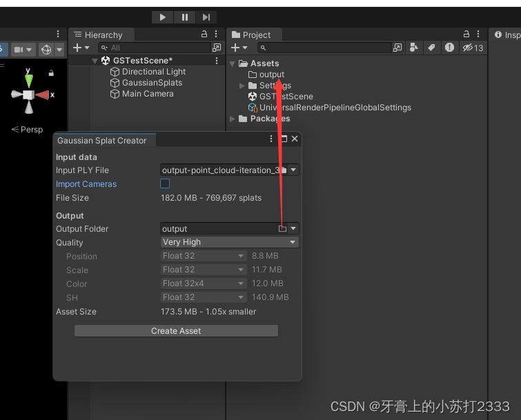Click the red X axis cone
This screenshot has height=420, width=521.
pyautogui.click(x=42, y=95)
